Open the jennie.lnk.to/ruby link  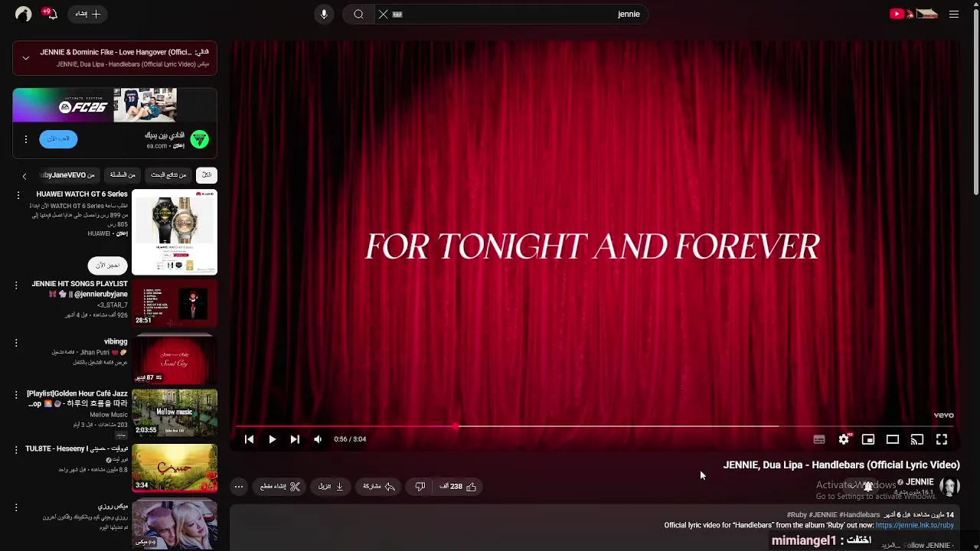[x=914, y=525]
